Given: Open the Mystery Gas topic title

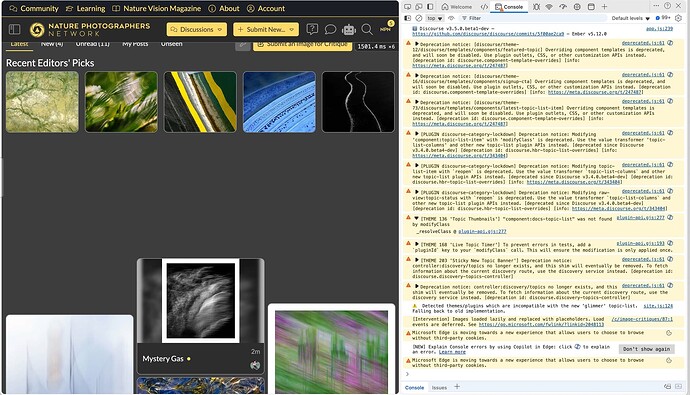Looking at the screenshot, I should 163,358.
